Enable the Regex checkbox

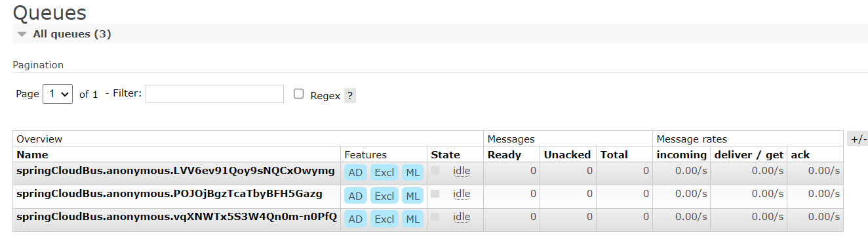pos(298,94)
